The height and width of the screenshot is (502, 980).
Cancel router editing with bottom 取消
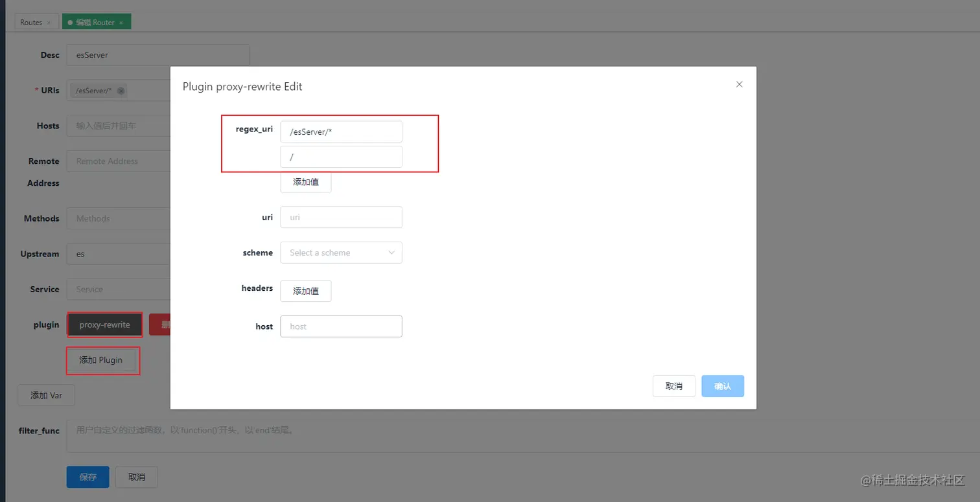(x=137, y=477)
